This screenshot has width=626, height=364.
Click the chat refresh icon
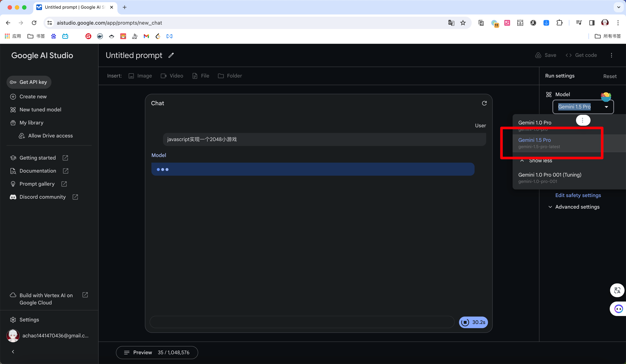(484, 103)
